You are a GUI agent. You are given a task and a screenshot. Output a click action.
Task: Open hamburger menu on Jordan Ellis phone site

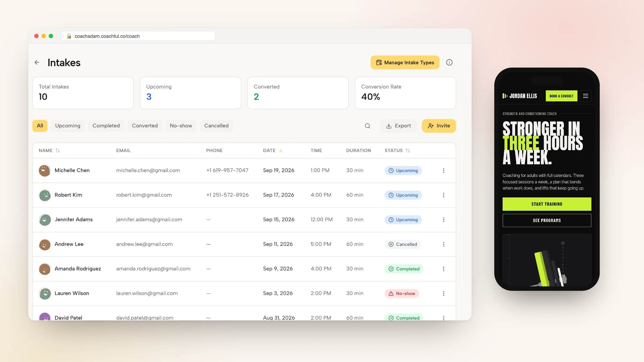pos(586,96)
